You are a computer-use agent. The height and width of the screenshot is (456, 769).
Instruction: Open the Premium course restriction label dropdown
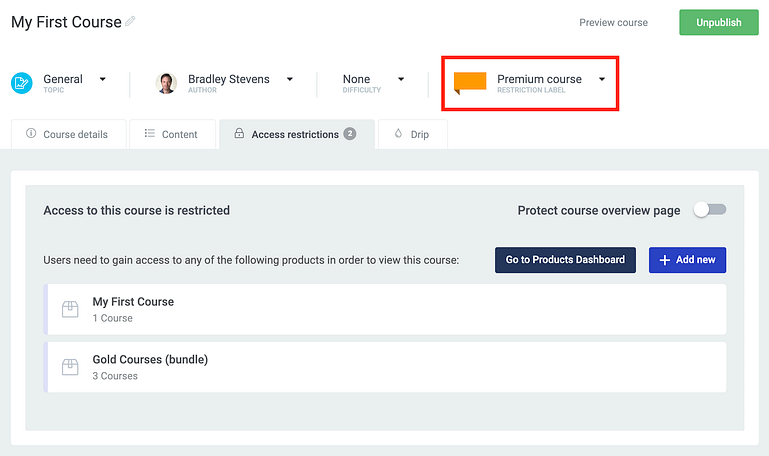602,79
